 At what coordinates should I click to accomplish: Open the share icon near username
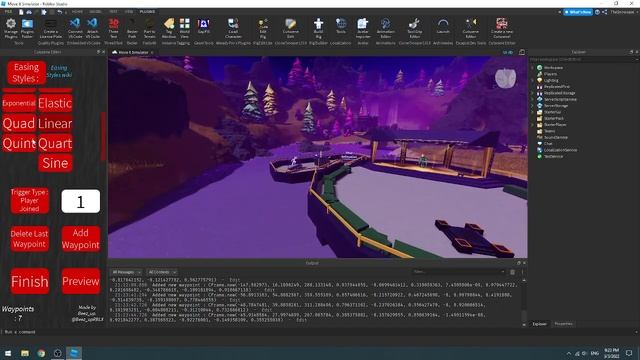click(x=604, y=12)
